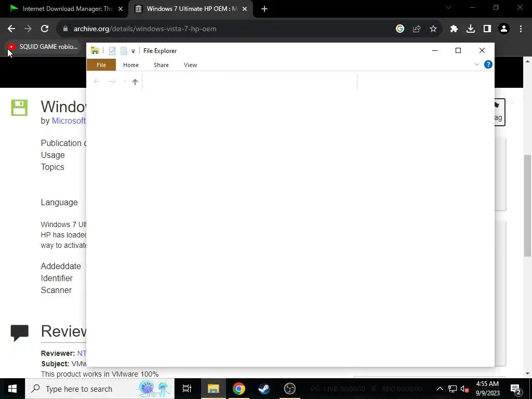Open the File tab in File Explorer

(x=101, y=65)
